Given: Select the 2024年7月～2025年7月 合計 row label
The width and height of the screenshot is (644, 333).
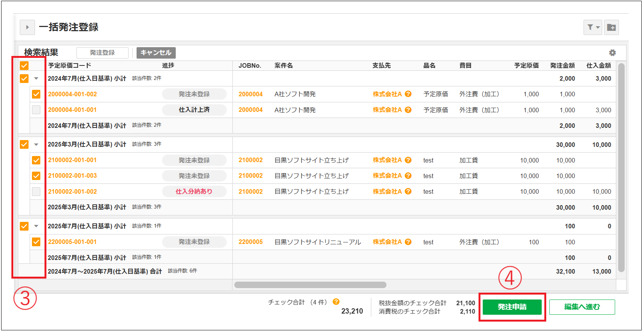Looking at the screenshot, I should (x=105, y=271).
